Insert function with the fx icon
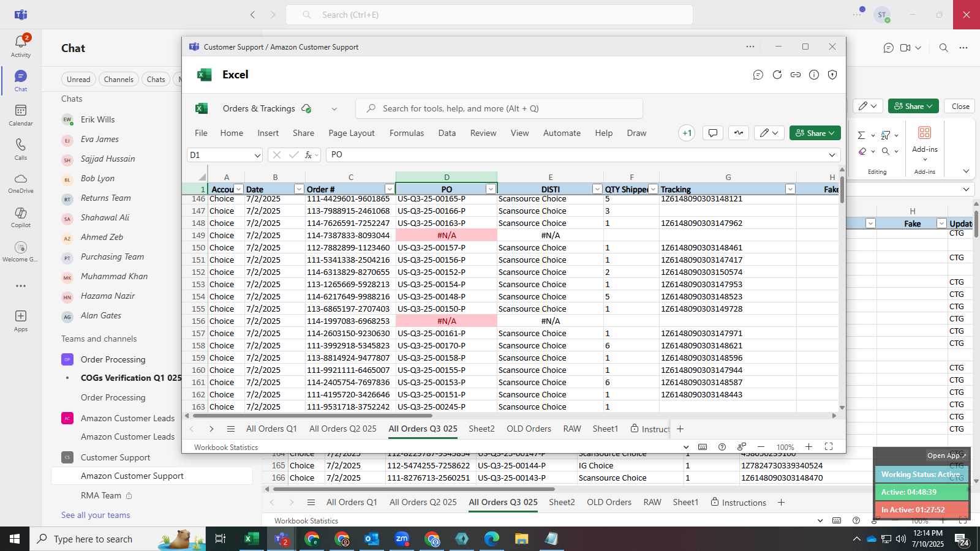Image resolution: width=980 pixels, height=551 pixels. tap(309, 155)
